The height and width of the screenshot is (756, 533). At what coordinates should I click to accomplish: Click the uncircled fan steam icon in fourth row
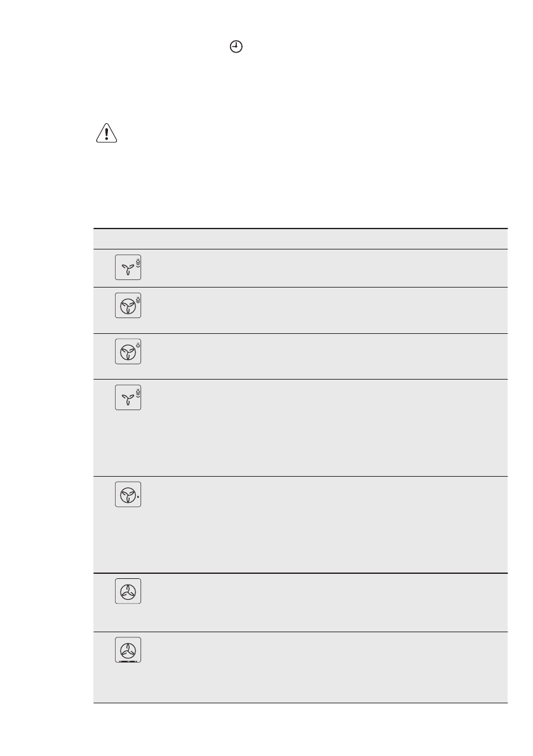click(x=128, y=398)
